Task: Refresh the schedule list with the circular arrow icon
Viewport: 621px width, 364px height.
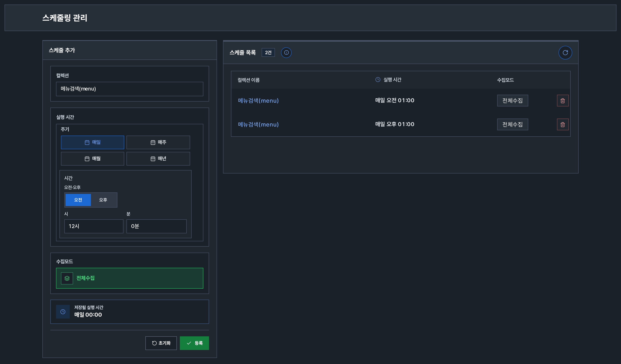Action: pos(565,52)
